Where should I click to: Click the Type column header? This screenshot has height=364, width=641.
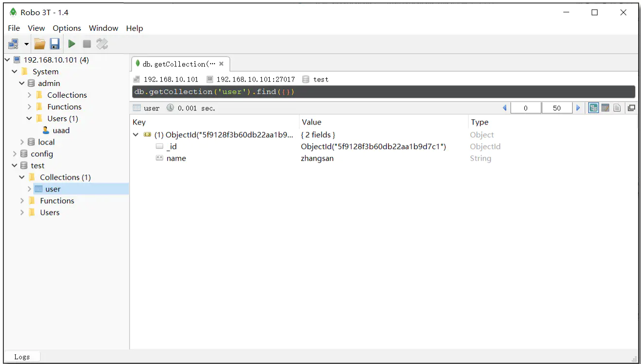click(480, 122)
